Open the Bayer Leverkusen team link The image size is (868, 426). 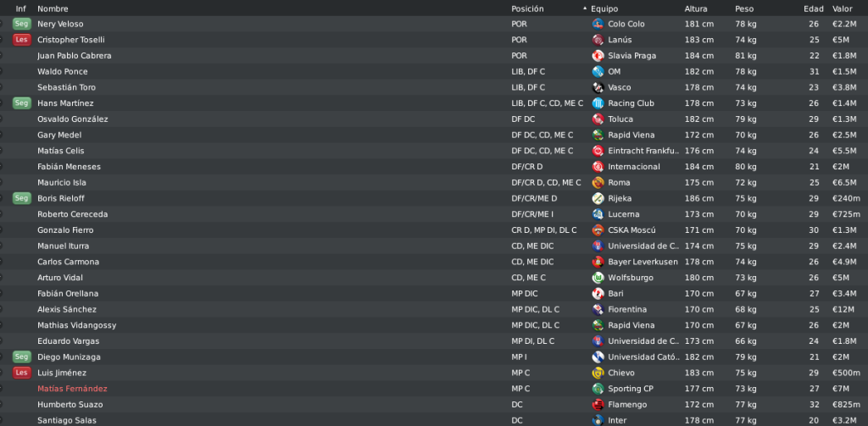(643, 263)
